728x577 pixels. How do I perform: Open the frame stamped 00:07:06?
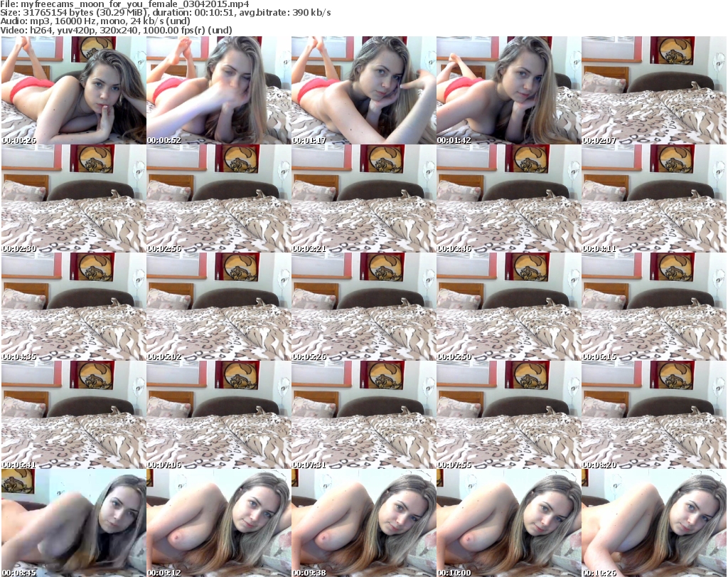(219, 414)
